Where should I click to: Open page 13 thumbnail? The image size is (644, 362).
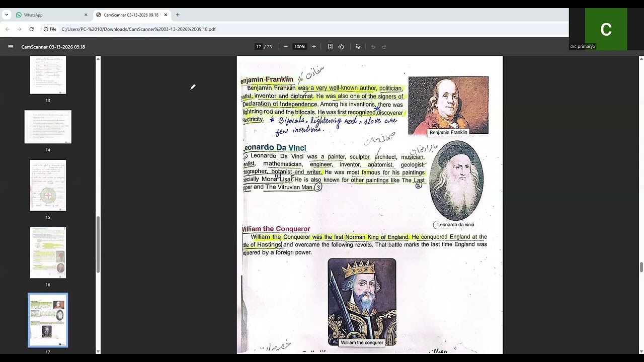(48, 75)
